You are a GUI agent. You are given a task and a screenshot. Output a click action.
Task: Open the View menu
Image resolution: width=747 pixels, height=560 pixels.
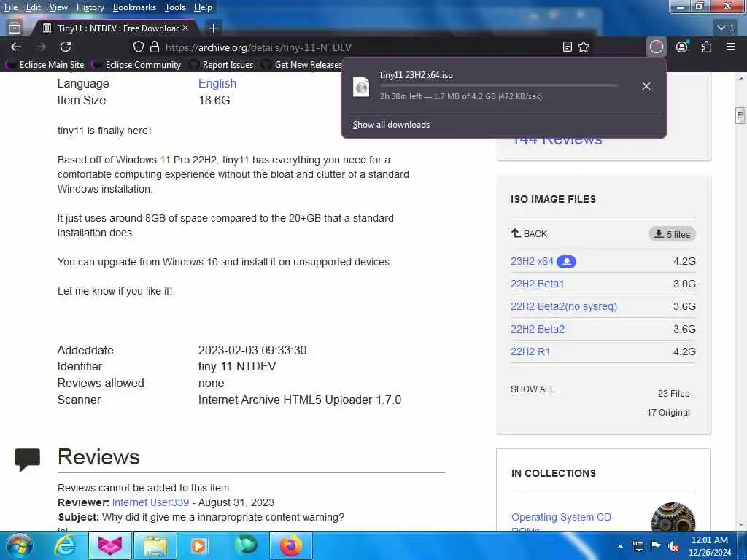58,7
